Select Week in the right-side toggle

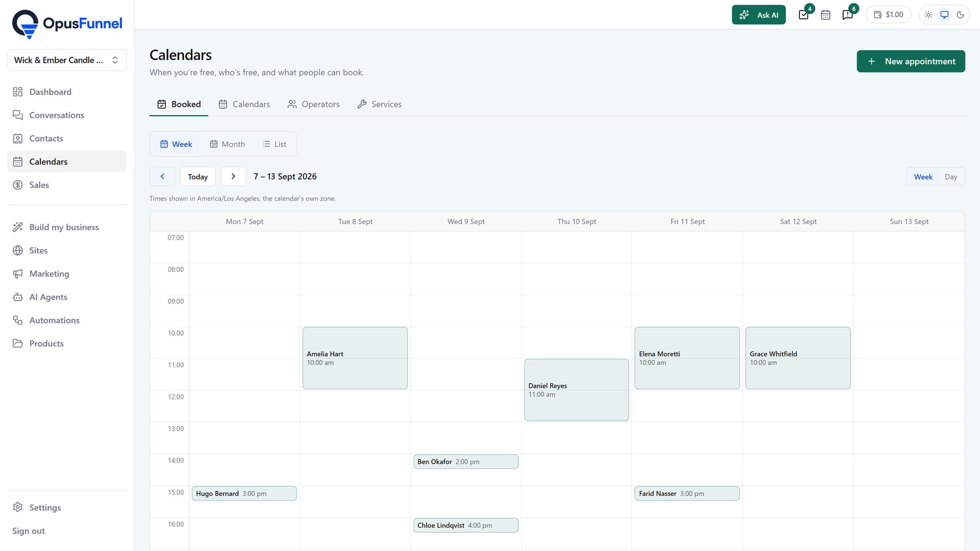pos(923,177)
